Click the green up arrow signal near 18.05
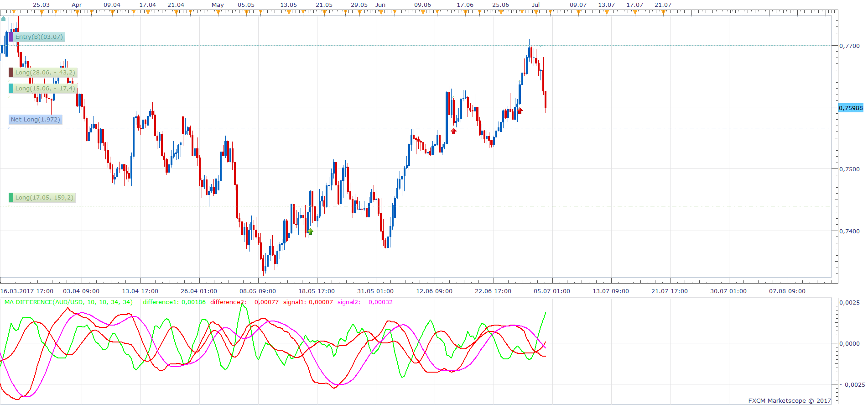 coord(310,231)
